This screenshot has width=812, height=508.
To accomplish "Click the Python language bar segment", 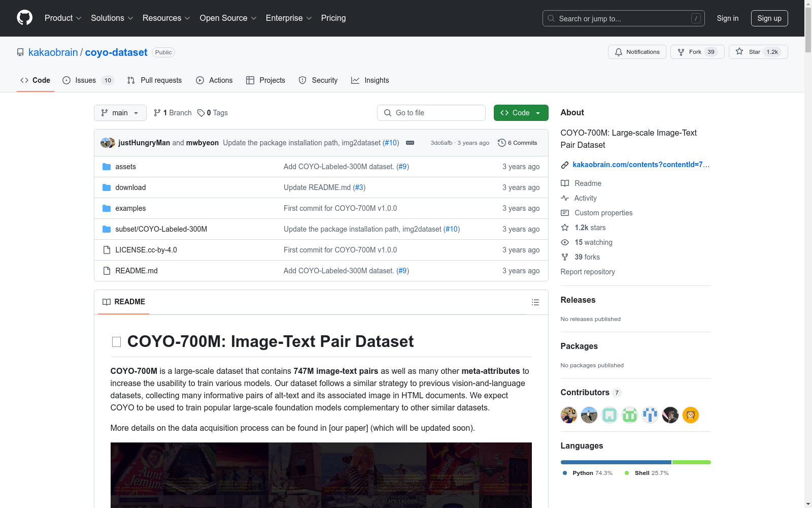I will [x=616, y=462].
